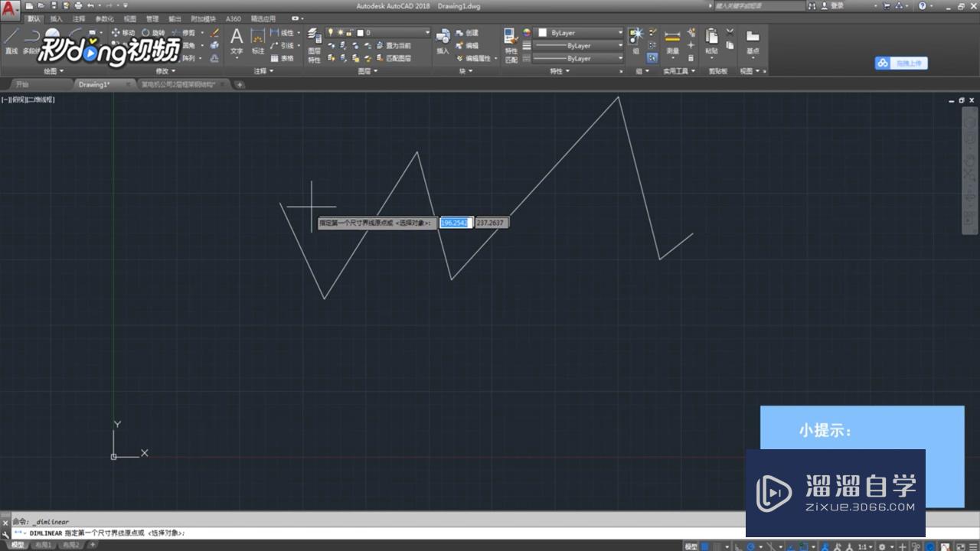
Task: Click the ByLayer white color square
Action: click(x=543, y=33)
